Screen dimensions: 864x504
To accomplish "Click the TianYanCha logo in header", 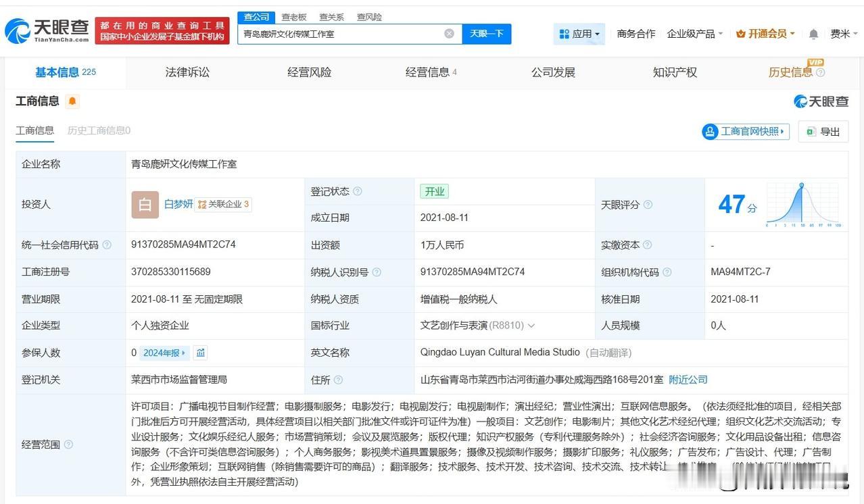I will click(x=47, y=30).
